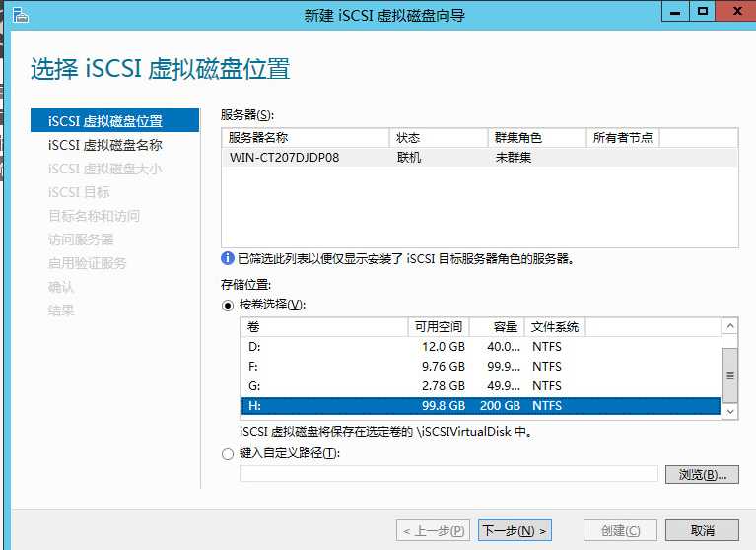Open the iSCSI 虚拟磁盘位置 step
Viewport: 756px width, 550px height.
(114, 120)
